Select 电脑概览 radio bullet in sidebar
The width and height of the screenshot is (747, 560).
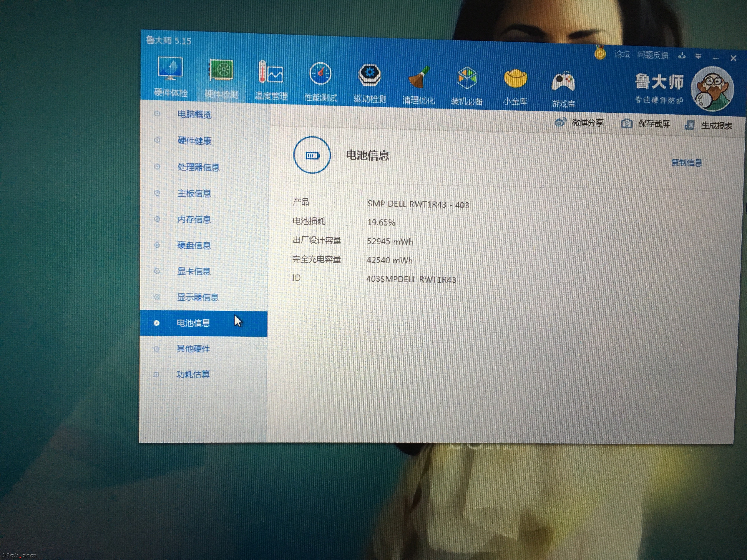point(157,114)
